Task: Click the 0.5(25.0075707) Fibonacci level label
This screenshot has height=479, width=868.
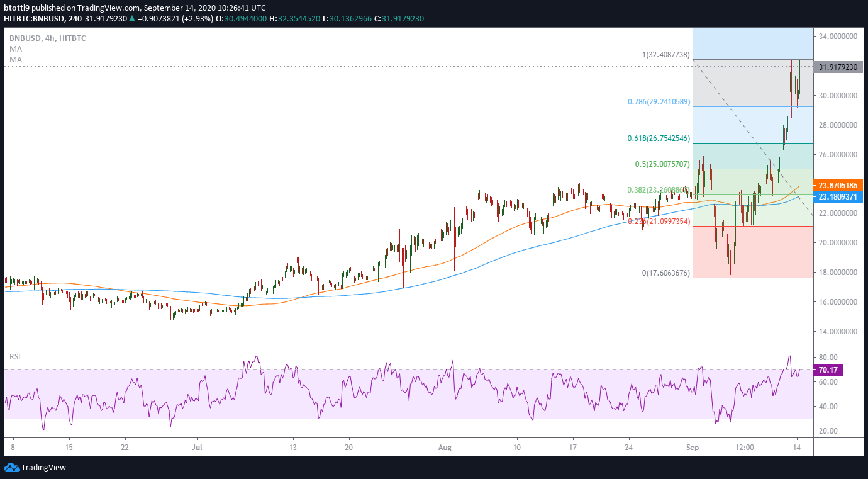Action: click(663, 164)
